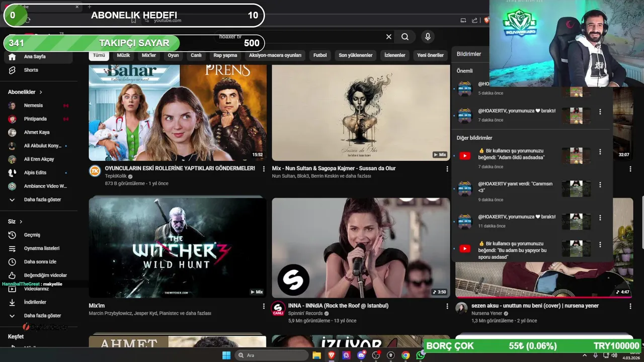Open 'Adam öldü asdsadsa' comment like notification
The width and height of the screenshot is (644, 362).
coord(532,158)
